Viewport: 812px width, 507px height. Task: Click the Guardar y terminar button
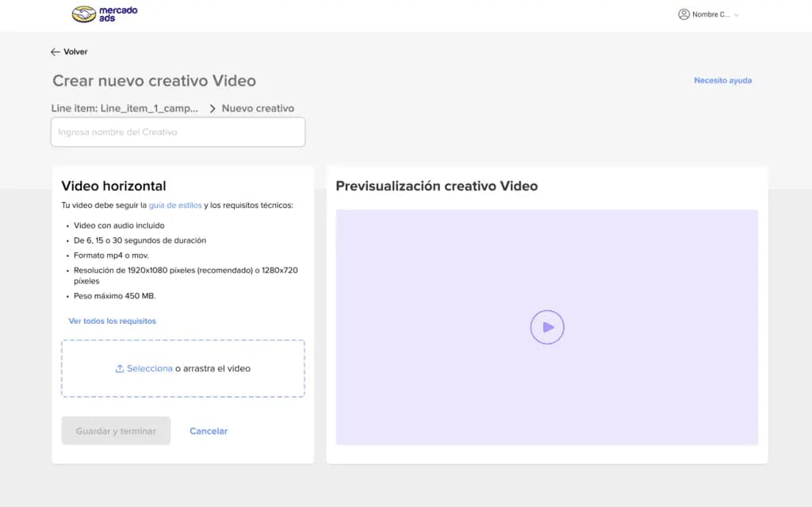116,431
